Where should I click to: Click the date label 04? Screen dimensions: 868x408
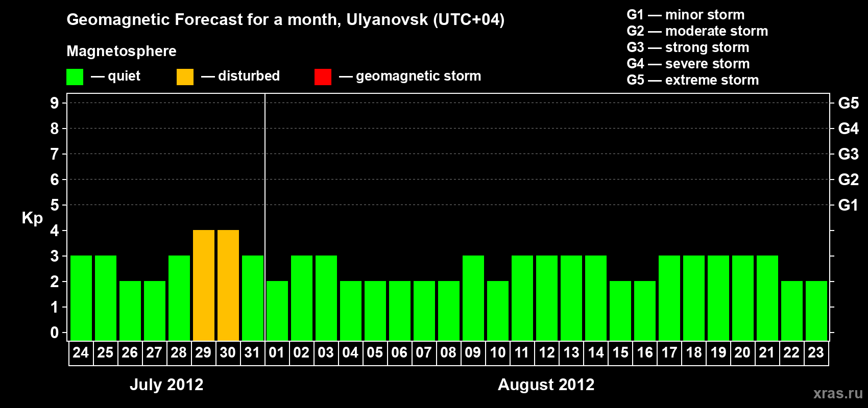point(350,352)
